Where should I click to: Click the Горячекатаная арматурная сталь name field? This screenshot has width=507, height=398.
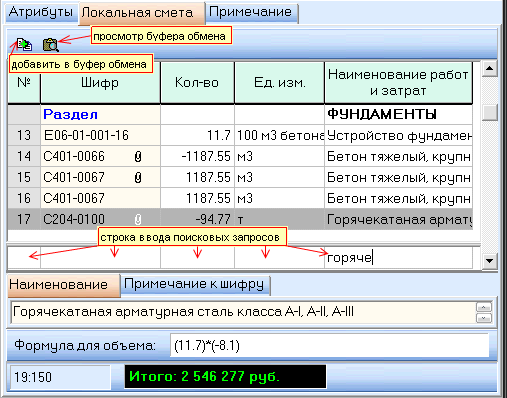pos(243,312)
